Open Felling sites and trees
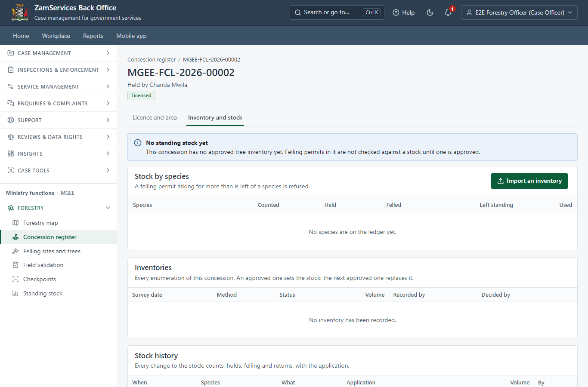This screenshot has height=387, width=588. click(x=59, y=251)
